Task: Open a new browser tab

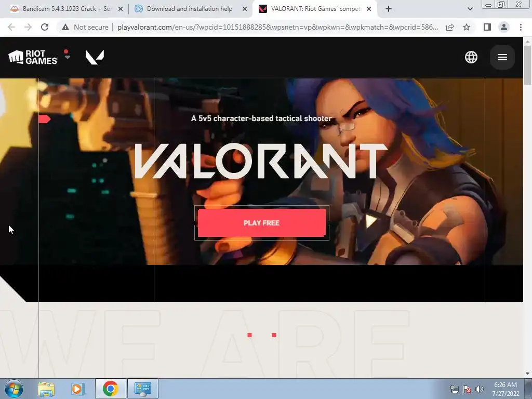Action: 389,9
